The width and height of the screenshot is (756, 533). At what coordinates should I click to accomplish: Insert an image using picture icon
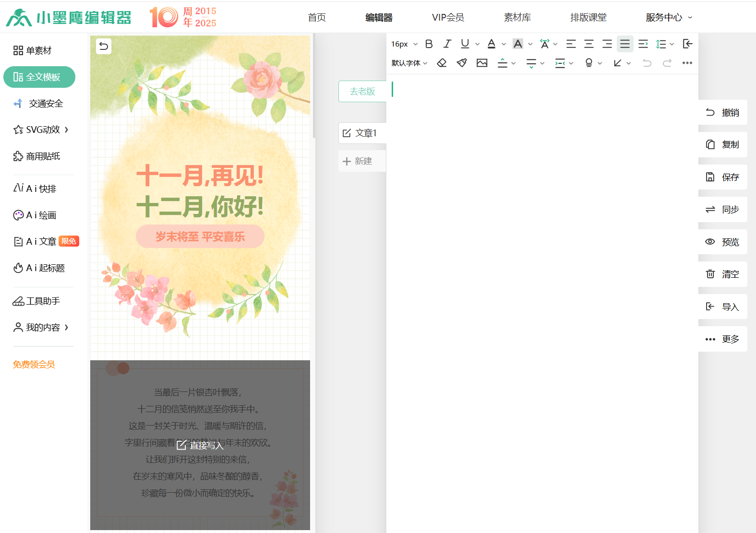coord(482,63)
